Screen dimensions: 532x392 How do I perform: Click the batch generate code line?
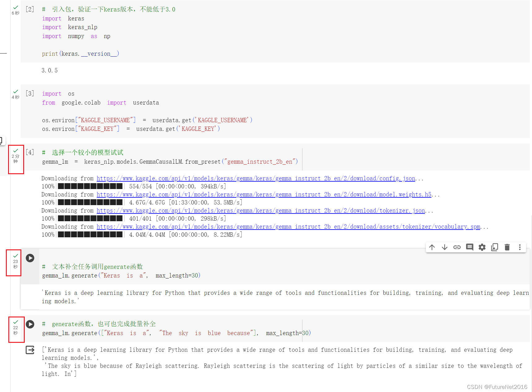tap(176, 333)
